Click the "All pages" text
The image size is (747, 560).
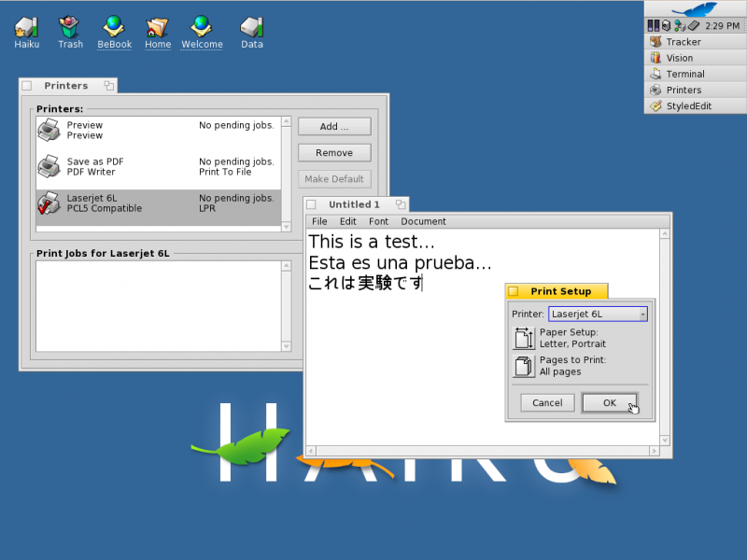[560, 371]
